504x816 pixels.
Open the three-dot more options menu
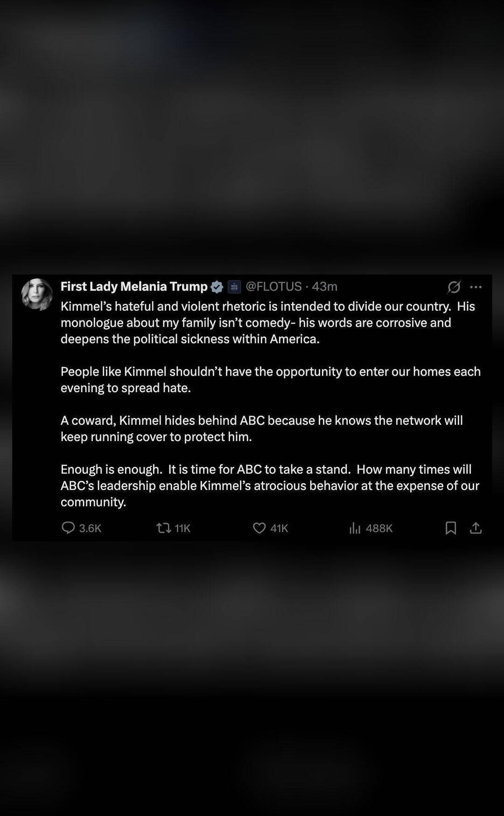click(x=476, y=287)
